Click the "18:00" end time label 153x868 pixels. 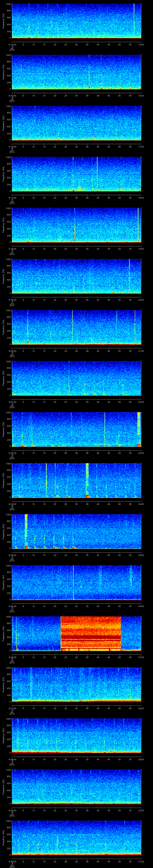141,198
